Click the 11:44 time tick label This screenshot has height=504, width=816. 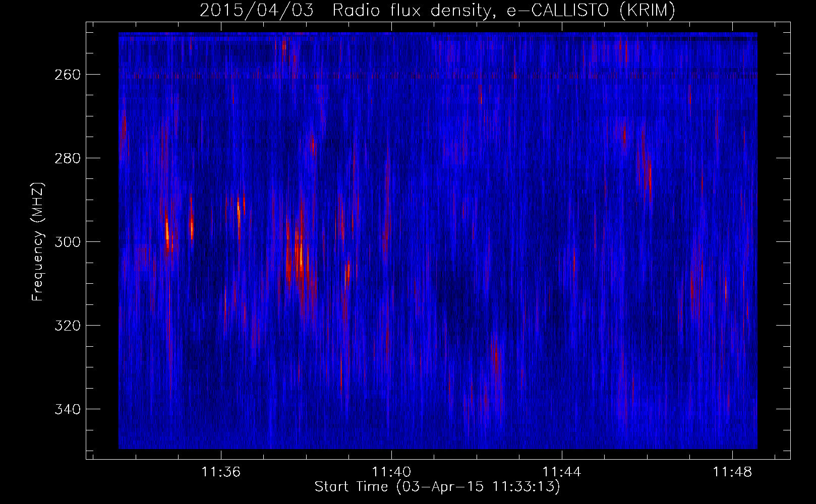click(562, 472)
